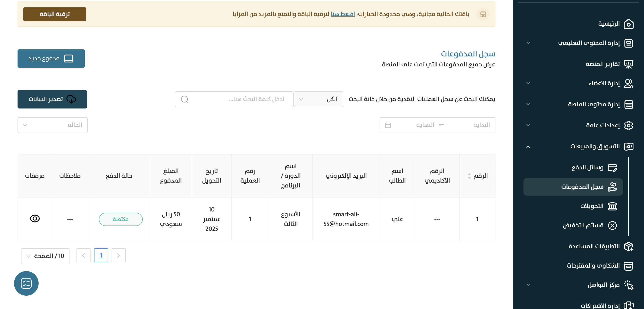Screen dimensions: 644x309
Task: Click the اضغط هنا upgrade link
Action: pyautogui.click(x=343, y=14)
